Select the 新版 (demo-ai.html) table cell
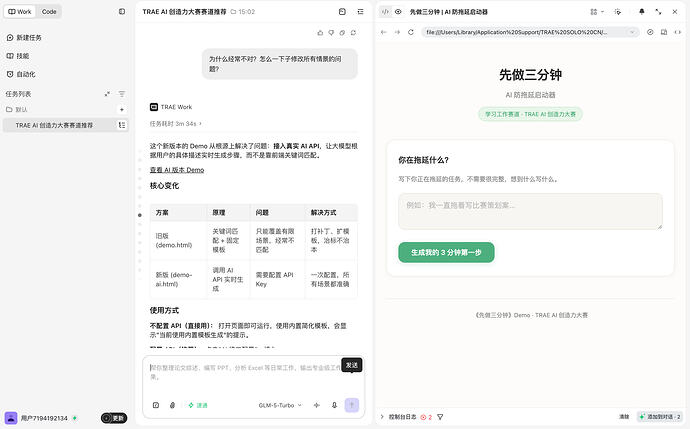690x429 pixels. pos(178,279)
